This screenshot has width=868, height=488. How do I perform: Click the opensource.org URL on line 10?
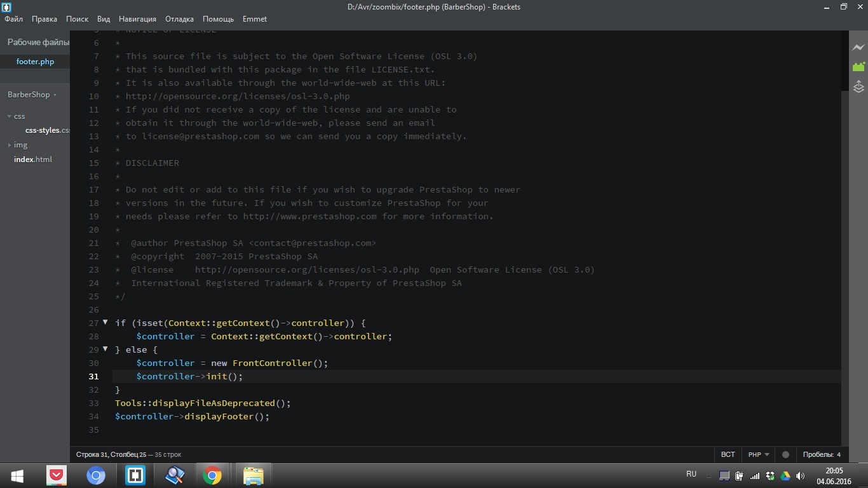pyautogui.click(x=238, y=96)
